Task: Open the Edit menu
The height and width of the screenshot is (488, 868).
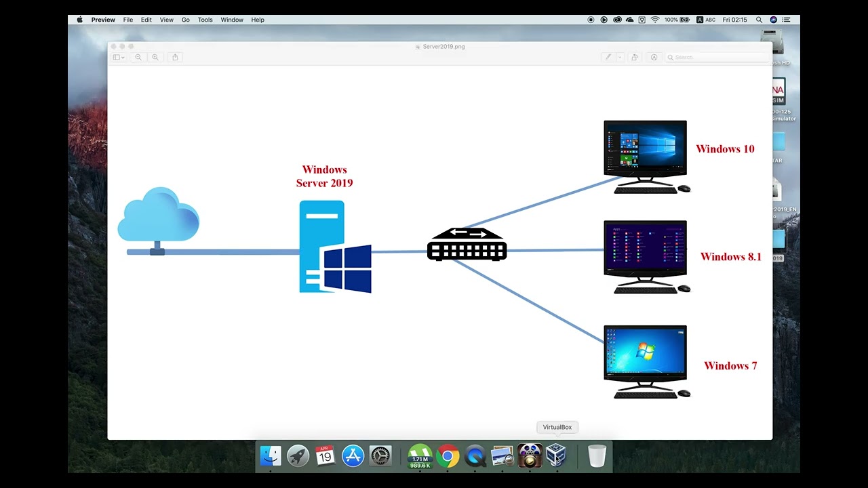Action: pos(146,20)
